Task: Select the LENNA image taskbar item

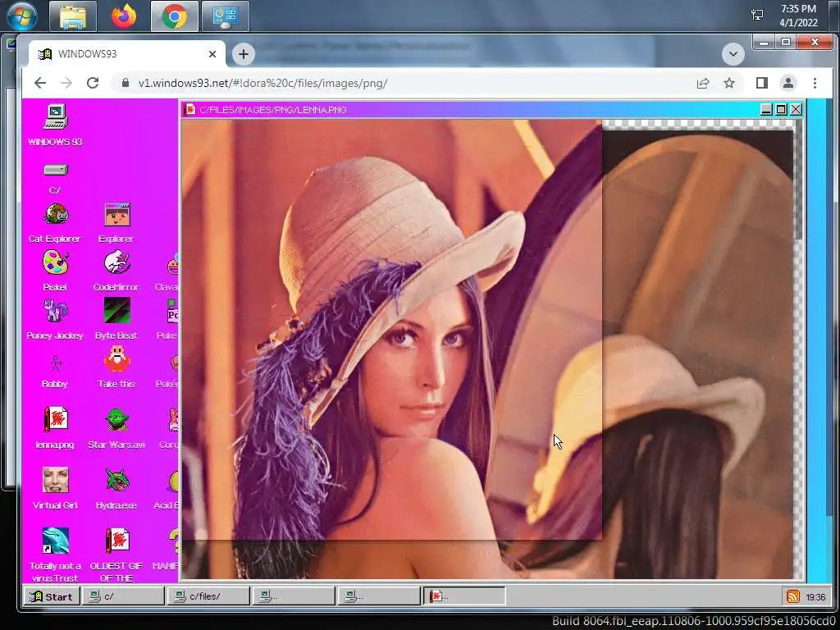Action: (x=464, y=596)
